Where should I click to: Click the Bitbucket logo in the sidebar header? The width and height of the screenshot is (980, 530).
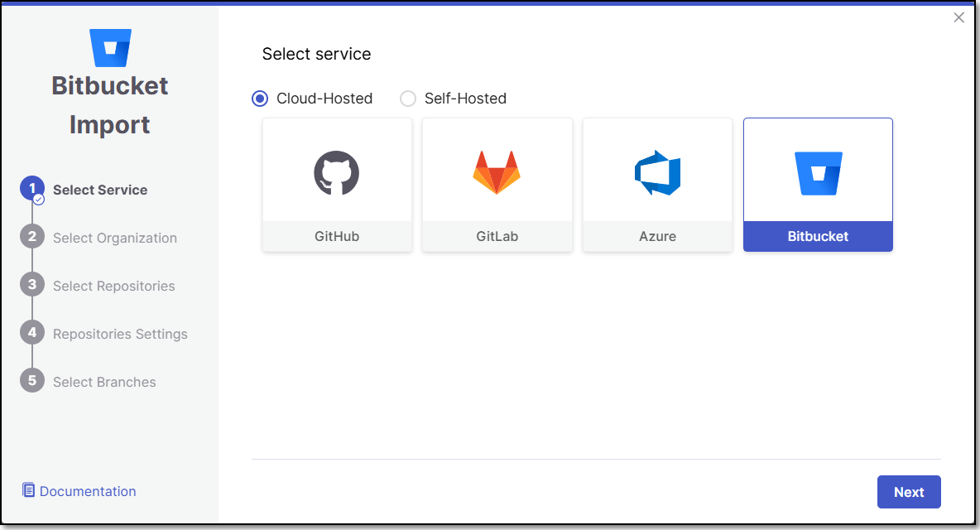pos(110,48)
